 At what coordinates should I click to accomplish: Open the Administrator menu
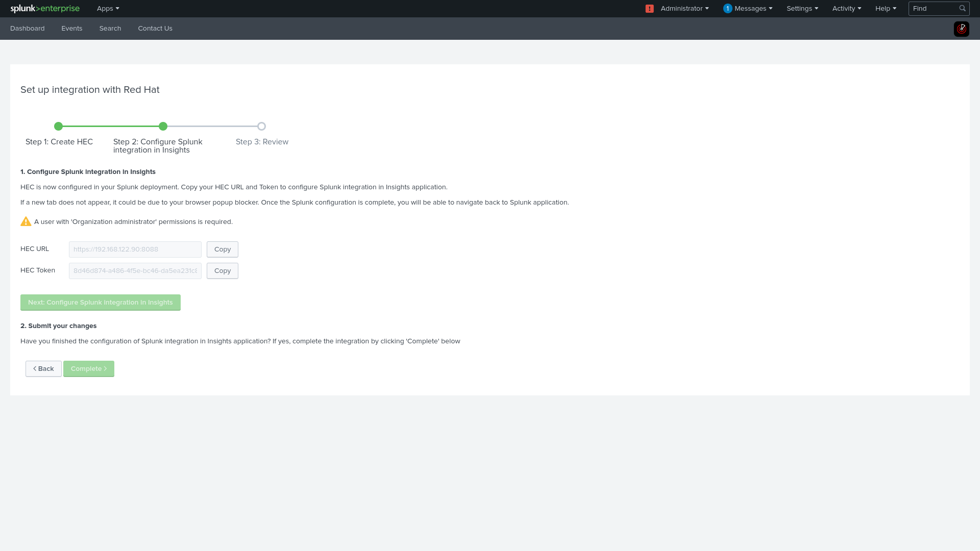(x=684, y=9)
